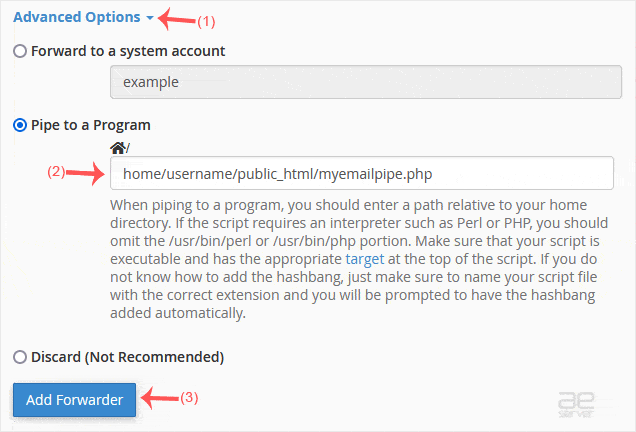The width and height of the screenshot is (636, 432).
Task: Click the (2) annotation number
Action: pyautogui.click(x=56, y=171)
